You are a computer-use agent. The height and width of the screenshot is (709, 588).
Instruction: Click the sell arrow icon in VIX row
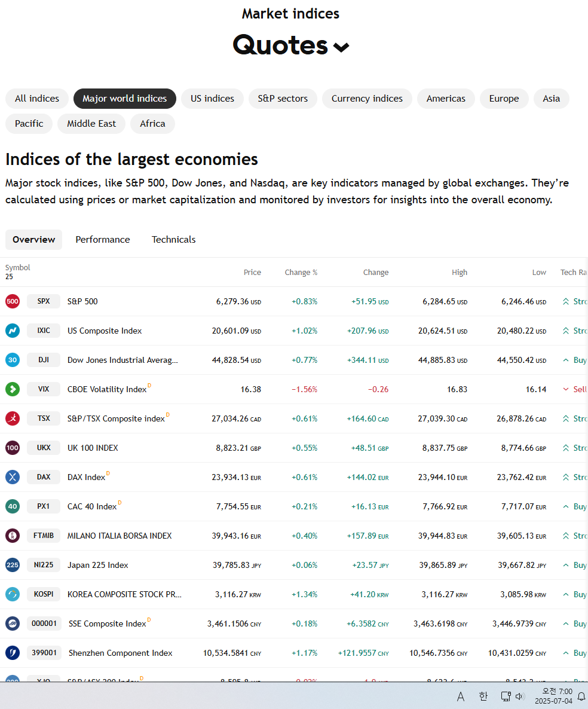pyautogui.click(x=566, y=389)
